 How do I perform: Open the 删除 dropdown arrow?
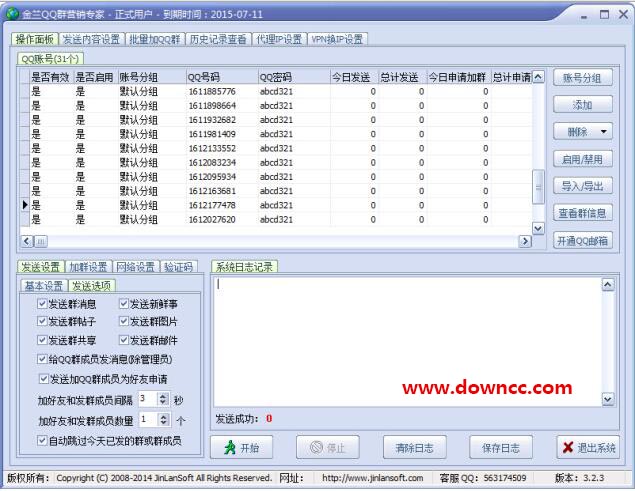coord(604,132)
